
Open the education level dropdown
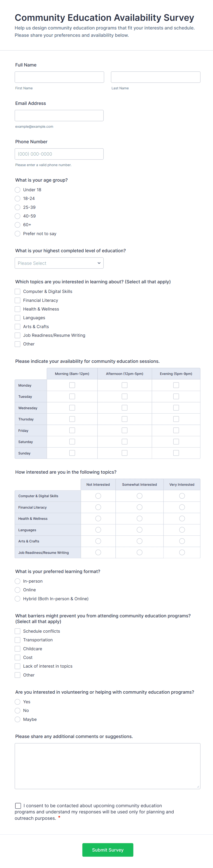pos(59,263)
